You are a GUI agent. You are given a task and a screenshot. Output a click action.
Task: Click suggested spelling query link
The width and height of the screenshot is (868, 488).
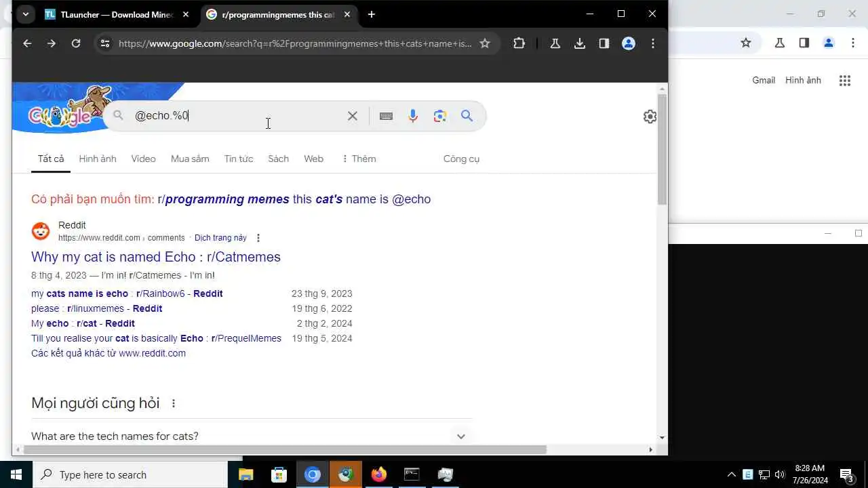click(294, 199)
